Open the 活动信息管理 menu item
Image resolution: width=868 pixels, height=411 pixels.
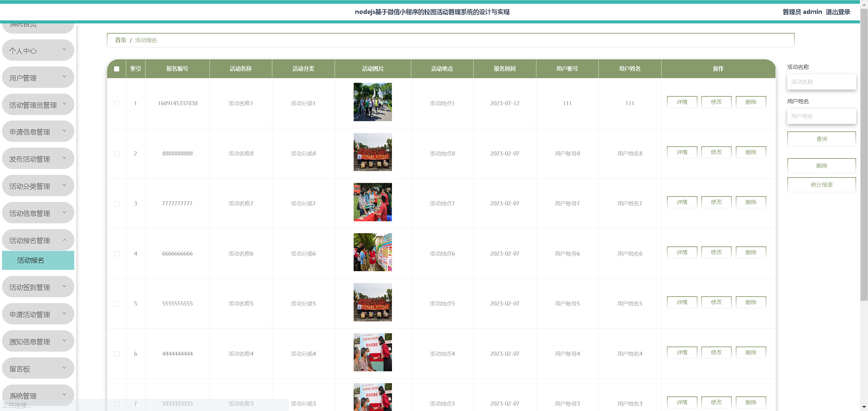pos(38,213)
